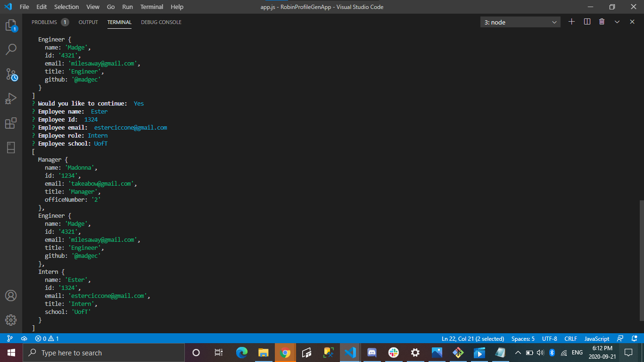644x362 pixels.
Task: Open the Explorer view in activity bar
Action: click(11, 25)
